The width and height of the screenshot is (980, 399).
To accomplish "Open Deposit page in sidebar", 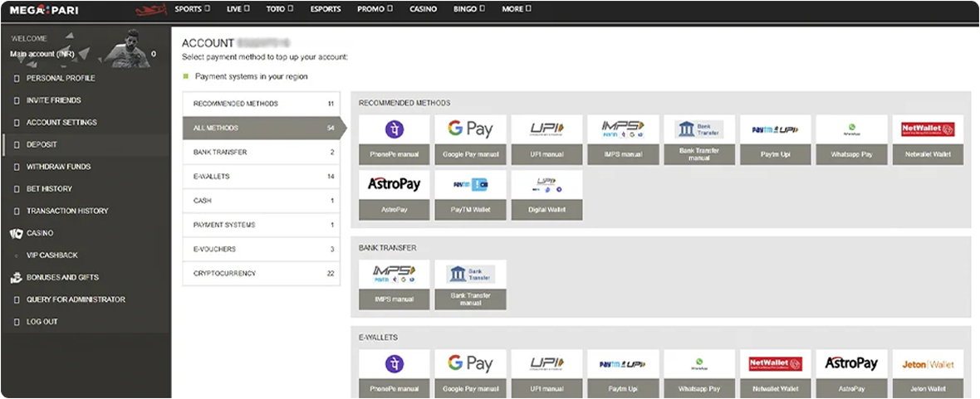I will (x=86, y=144).
